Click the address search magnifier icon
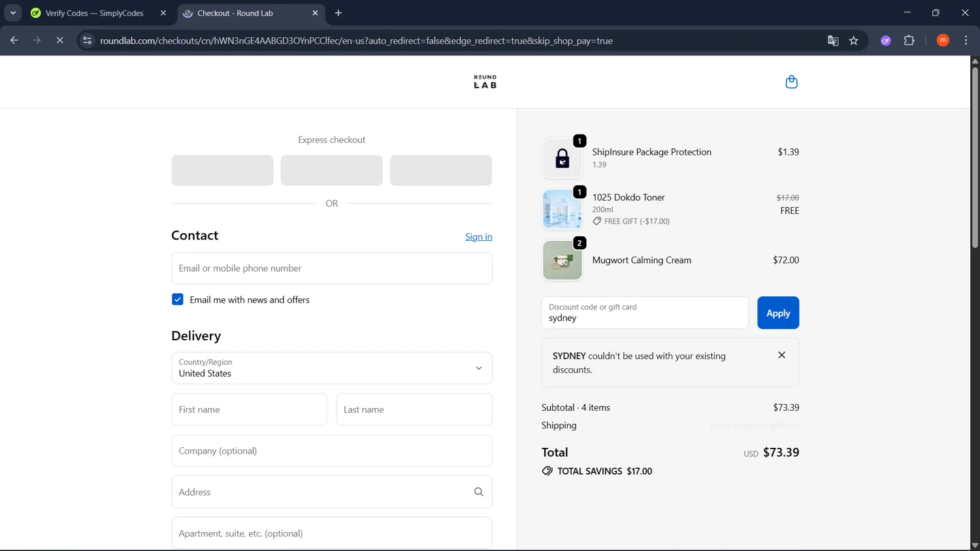 coord(478,492)
